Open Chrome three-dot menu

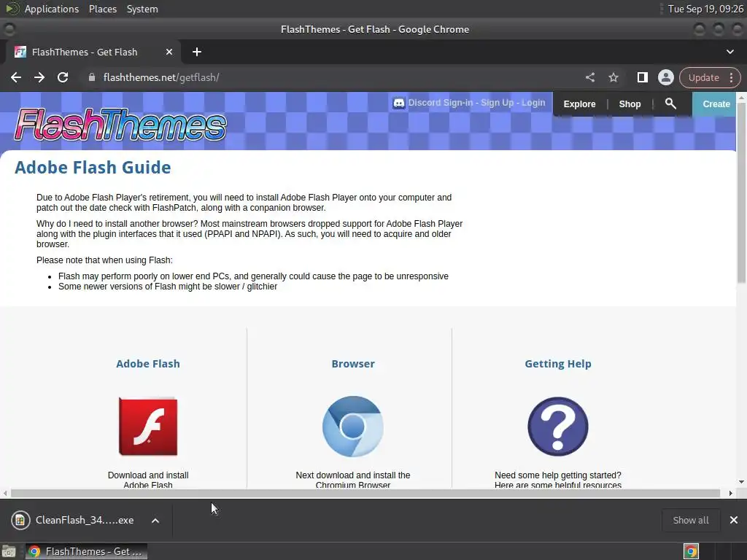pyautogui.click(x=732, y=77)
